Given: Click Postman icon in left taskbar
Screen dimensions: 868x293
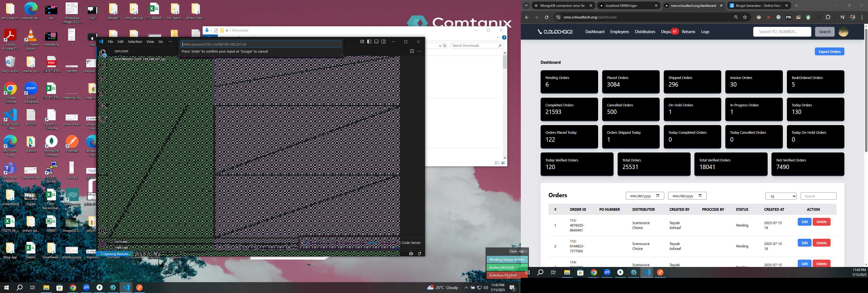Looking at the screenshot, I should tap(139, 288).
